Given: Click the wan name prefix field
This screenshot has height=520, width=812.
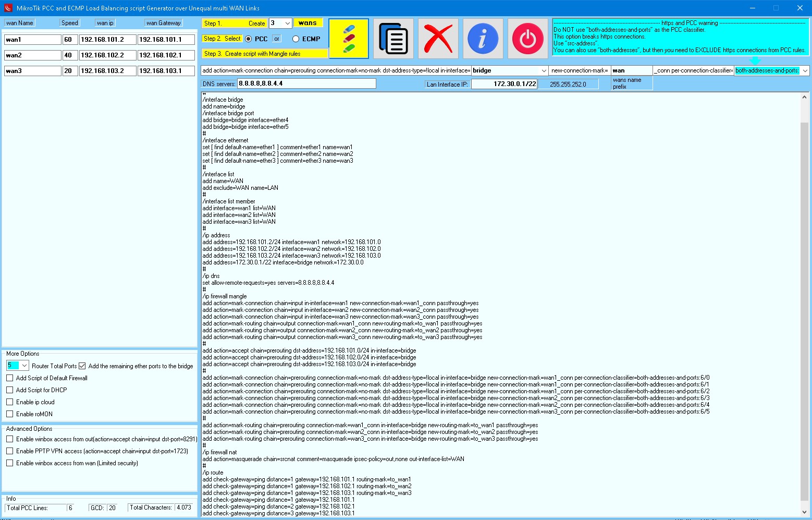Looking at the screenshot, I should (x=632, y=70).
